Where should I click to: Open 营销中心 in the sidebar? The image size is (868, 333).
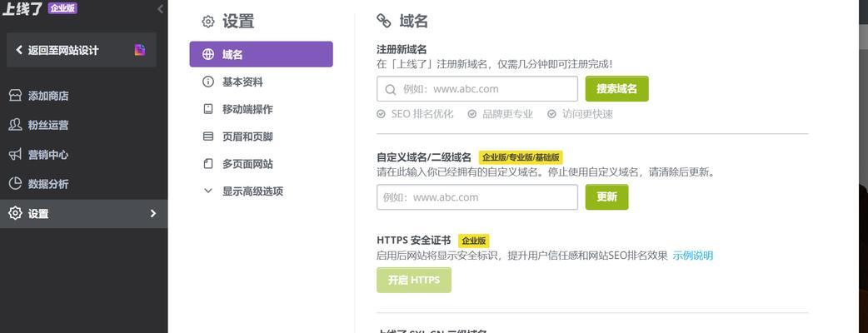pyautogui.click(x=48, y=154)
